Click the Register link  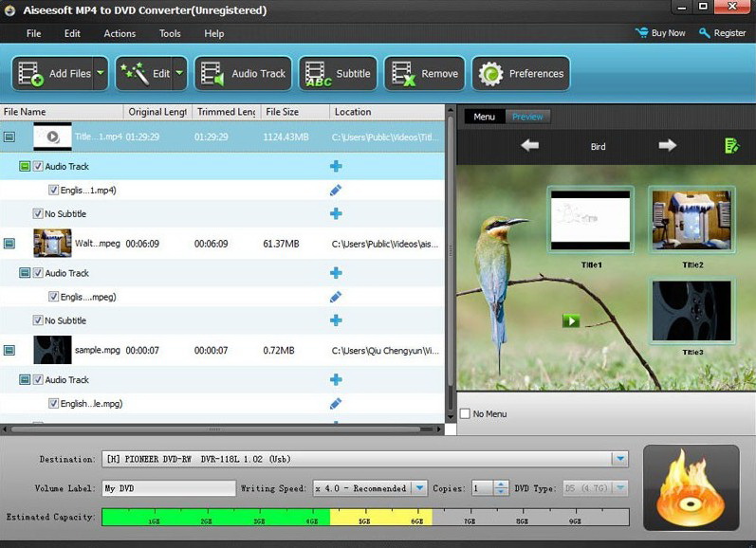[x=723, y=33]
